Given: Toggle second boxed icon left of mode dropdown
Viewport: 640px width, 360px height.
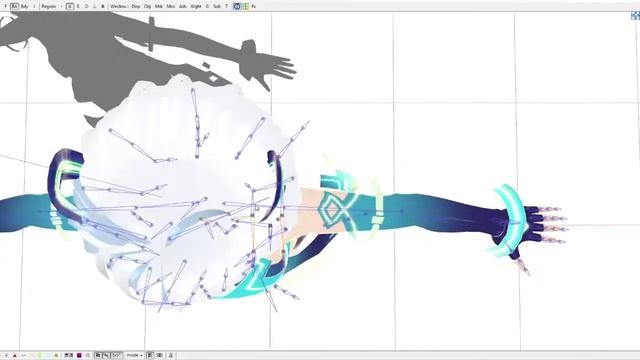Looking at the screenshot, I should point(107,356).
